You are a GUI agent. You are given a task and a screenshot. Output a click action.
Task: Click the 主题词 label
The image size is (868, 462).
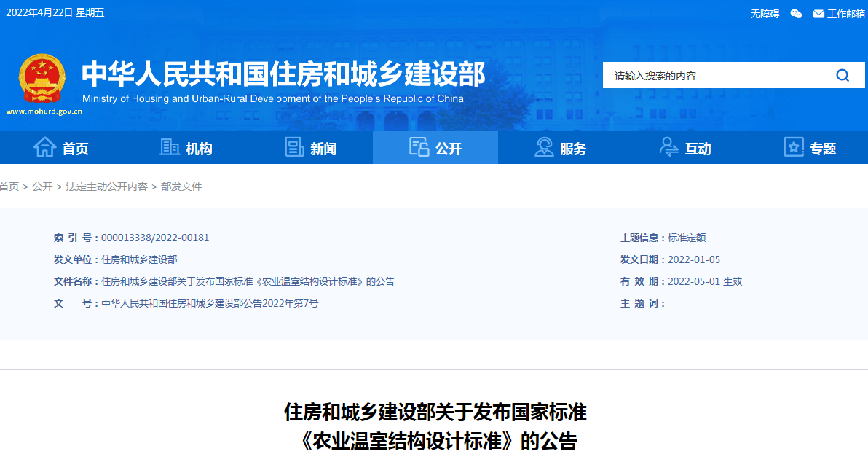(642, 303)
